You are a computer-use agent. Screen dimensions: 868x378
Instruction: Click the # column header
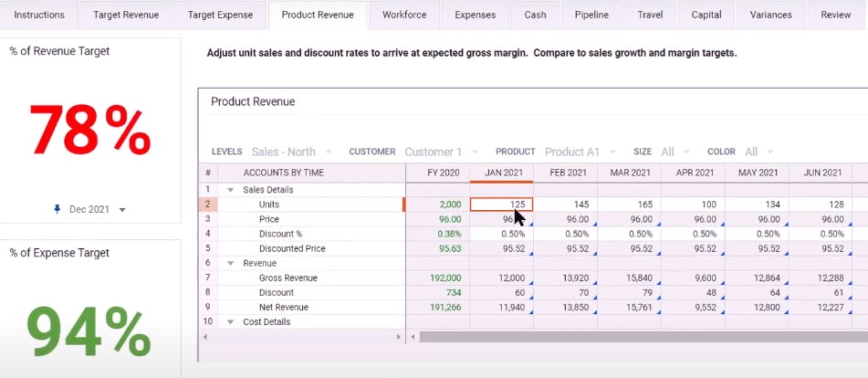[x=208, y=173]
